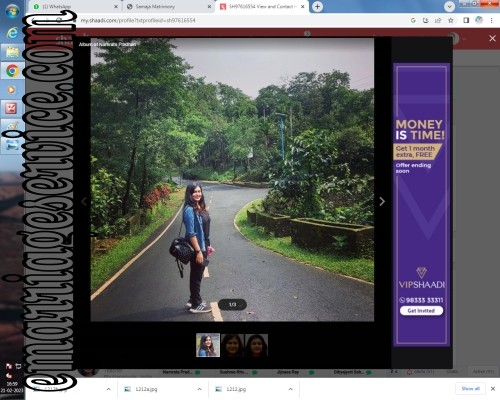Open a new browser tab

point(317,6)
